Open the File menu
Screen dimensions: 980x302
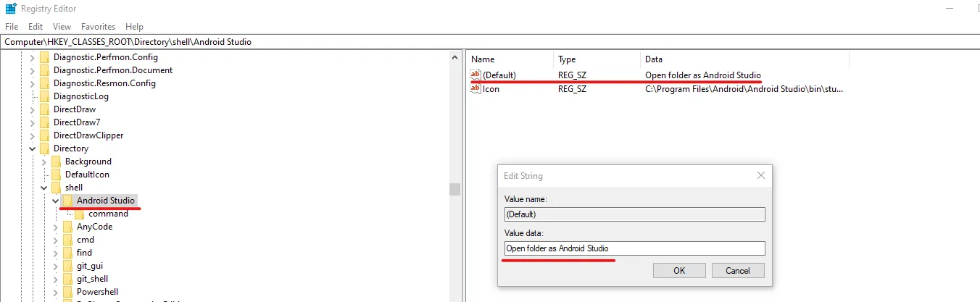[x=12, y=26]
